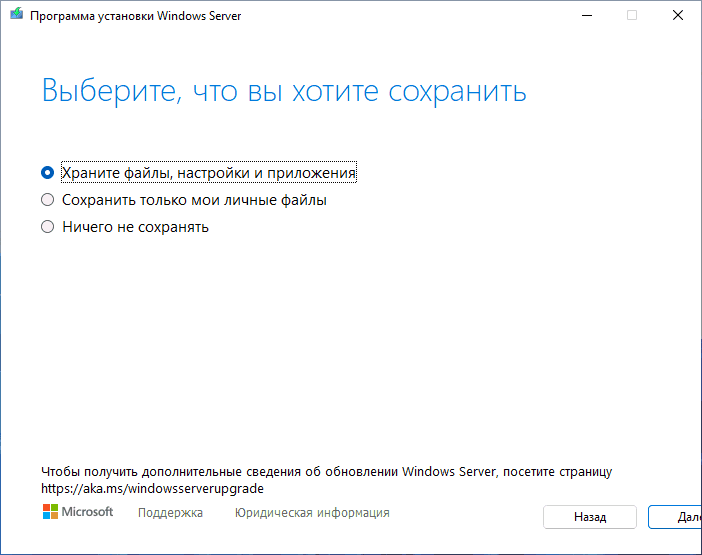This screenshot has width=702, height=555.
Task: Minimize the setup window
Action: click(587, 15)
